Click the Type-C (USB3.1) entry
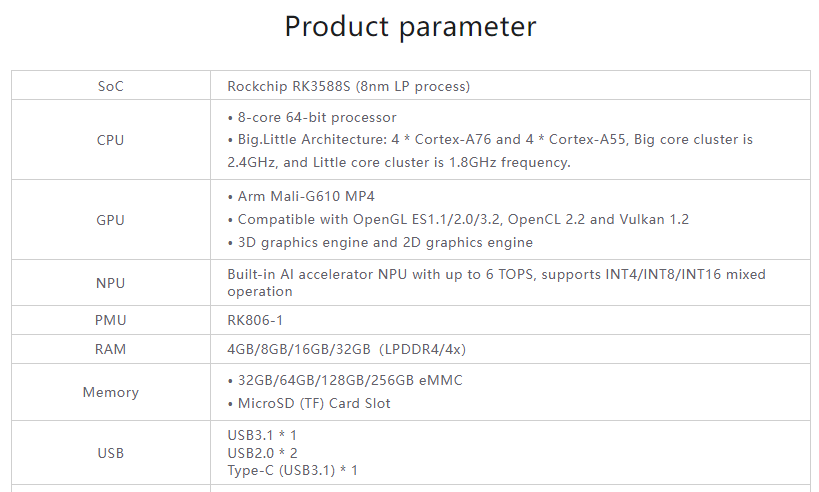Screen dimensions: 819x492 292,470
